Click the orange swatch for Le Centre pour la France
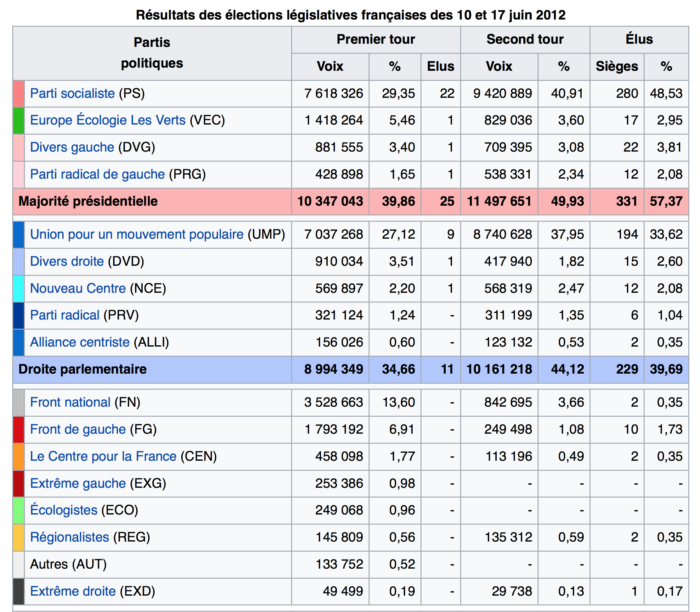The image size is (700, 612). 19,457
